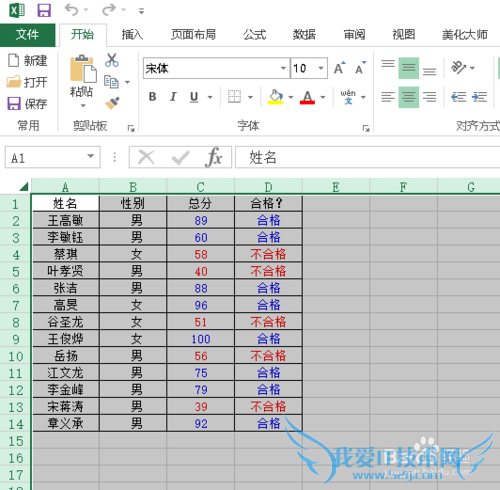Toggle Center alignment
Viewport: 500px width, 490px height.
(x=409, y=97)
